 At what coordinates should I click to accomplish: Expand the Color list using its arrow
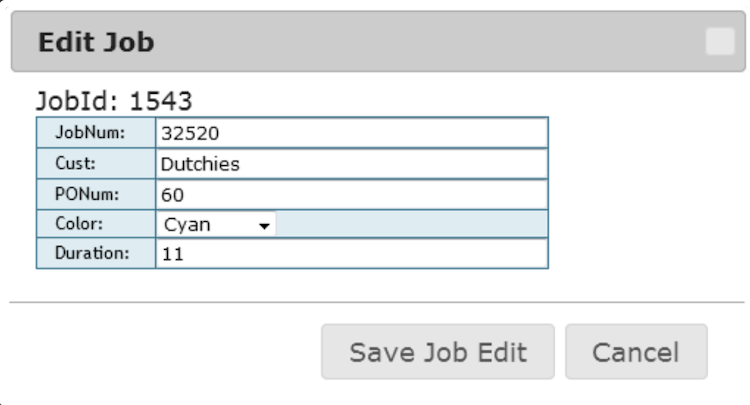(x=265, y=226)
